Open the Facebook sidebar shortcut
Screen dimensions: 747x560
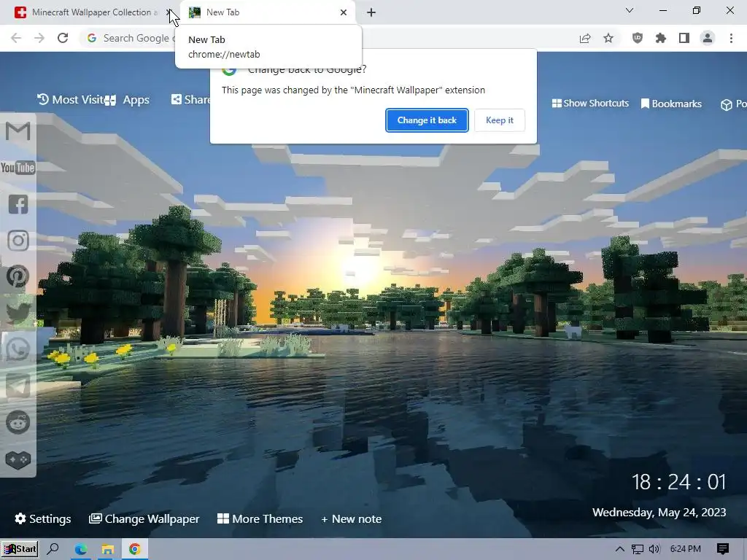tap(18, 204)
